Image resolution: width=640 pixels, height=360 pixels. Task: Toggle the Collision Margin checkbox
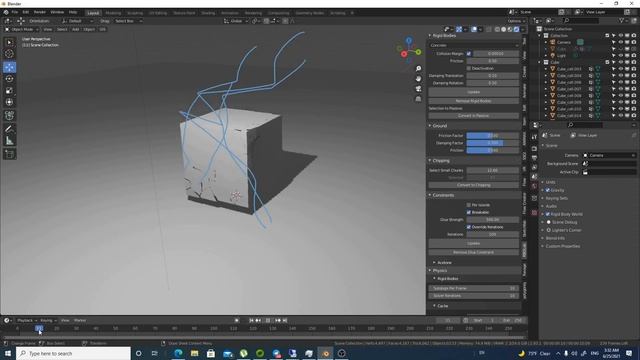[469, 53]
